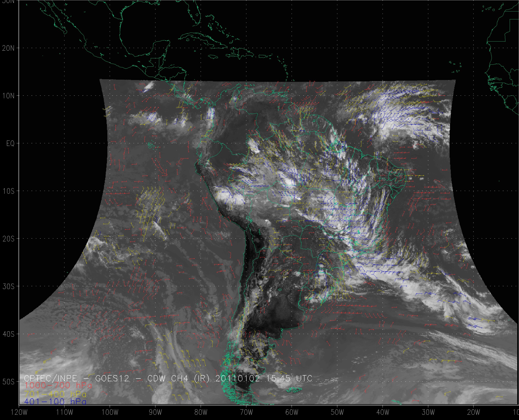The width and height of the screenshot is (519, 420).
Task: Click the CPTEC/INPE text in image caption
Action: [x=51, y=378]
